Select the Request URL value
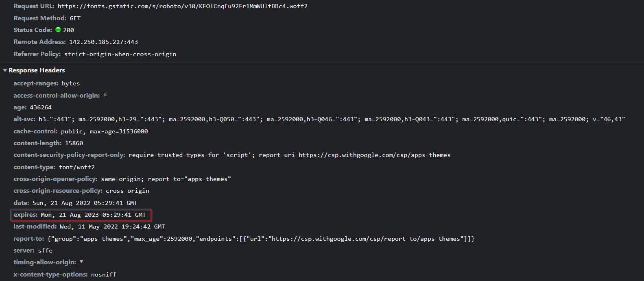 (x=182, y=6)
